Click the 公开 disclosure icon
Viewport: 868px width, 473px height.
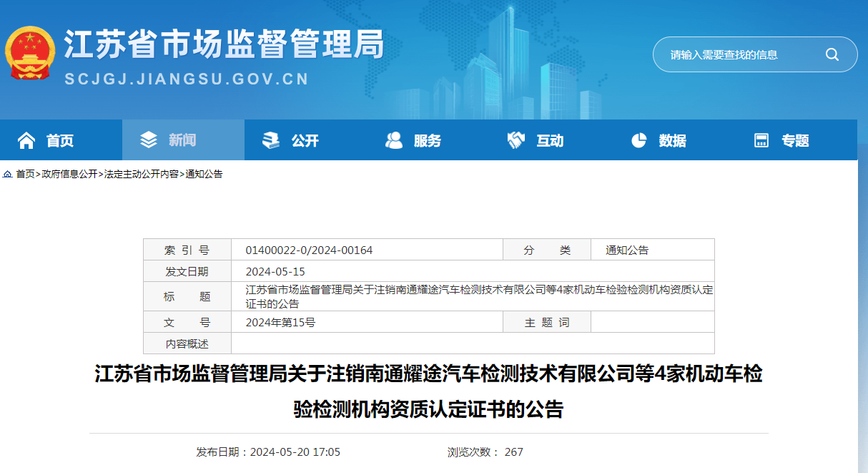271,140
